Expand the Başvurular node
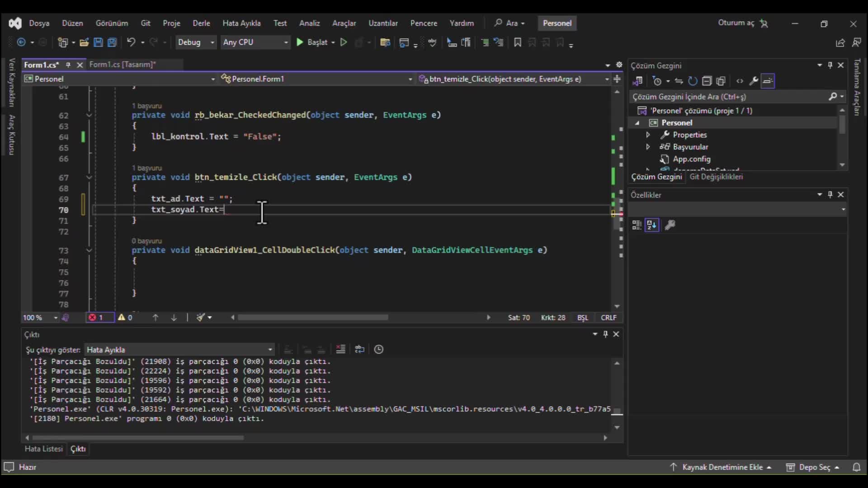868x488 pixels. [x=648, y=147]
